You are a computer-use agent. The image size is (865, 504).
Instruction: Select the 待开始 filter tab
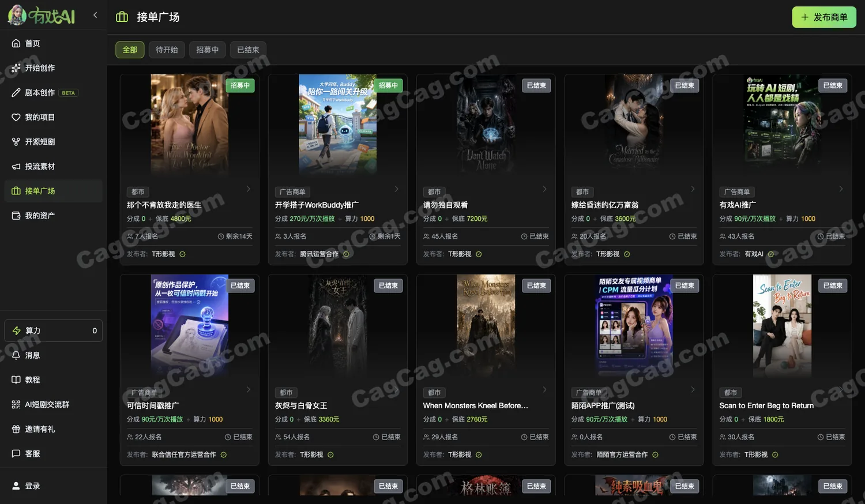(167, 50)
